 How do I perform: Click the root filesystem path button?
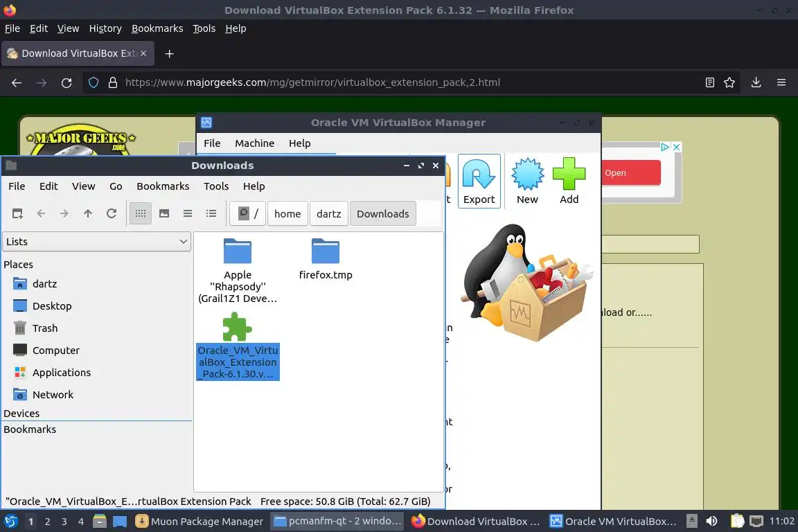[248, 214]
